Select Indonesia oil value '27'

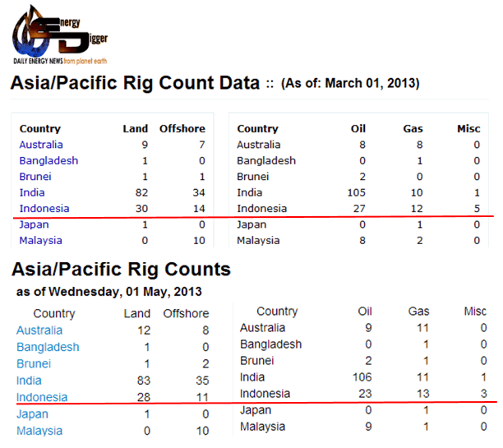[359, 209]
